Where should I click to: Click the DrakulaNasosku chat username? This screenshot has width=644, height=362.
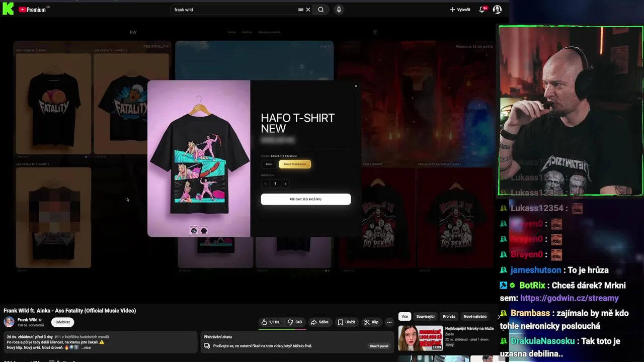542,341
